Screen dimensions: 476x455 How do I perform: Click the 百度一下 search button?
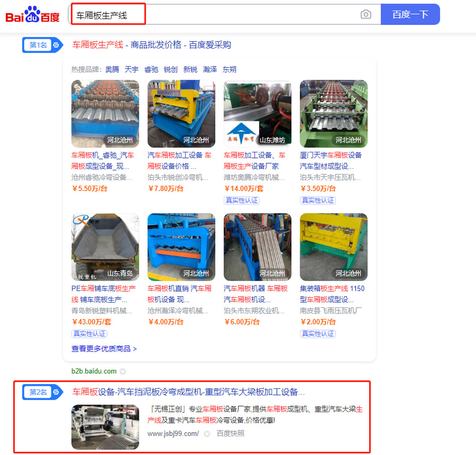click(x=410, y=14)
